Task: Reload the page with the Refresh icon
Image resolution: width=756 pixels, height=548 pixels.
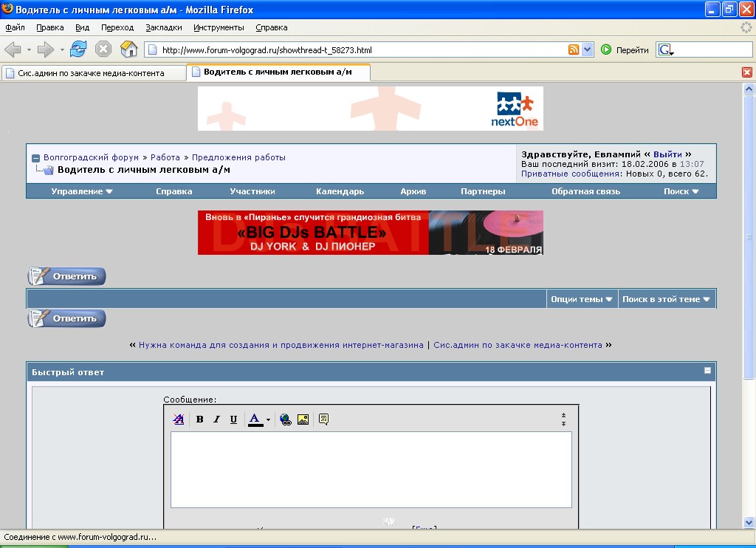Action: [x=78, y=49]
